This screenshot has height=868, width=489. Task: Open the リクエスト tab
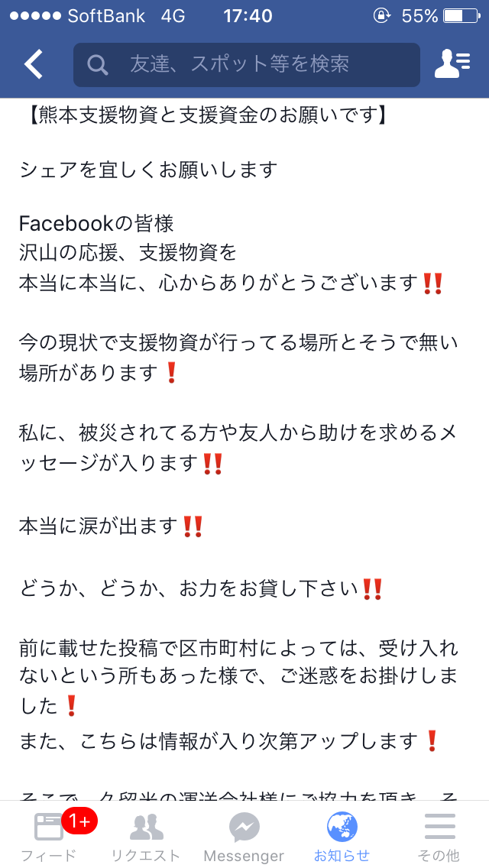pos(146,834)
